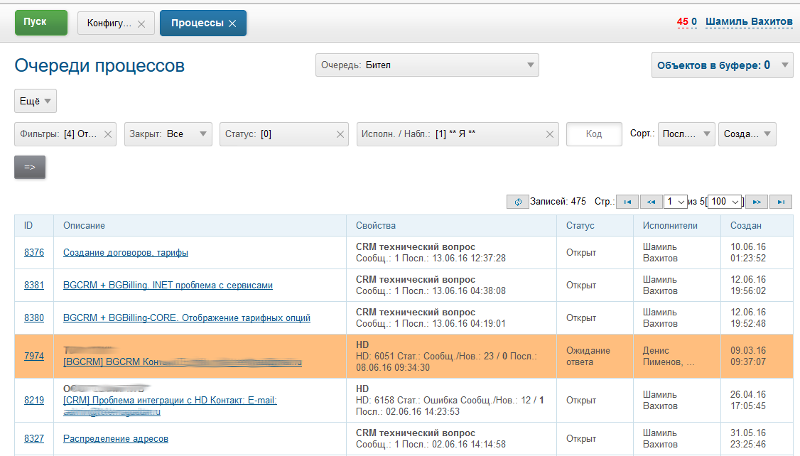
Task: Expand the Объектов в буфере dropdown
Action: pyautogui.click(x=721, y=65)
